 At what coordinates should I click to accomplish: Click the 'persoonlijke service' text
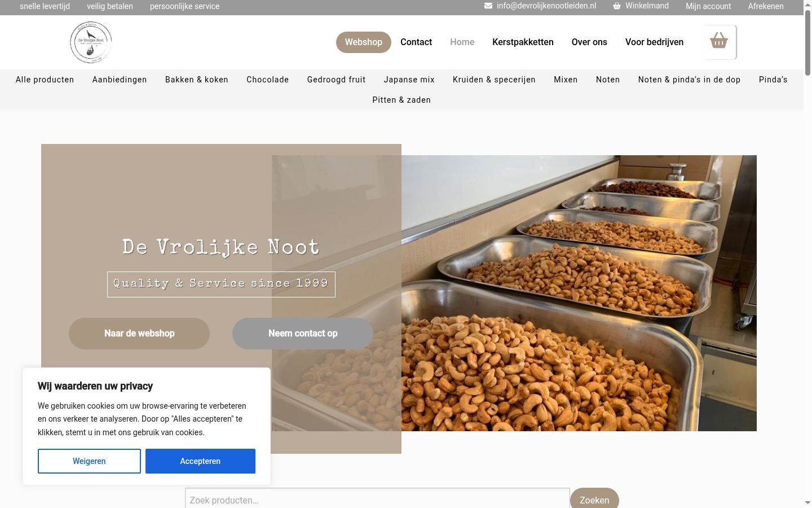(184, 6)
